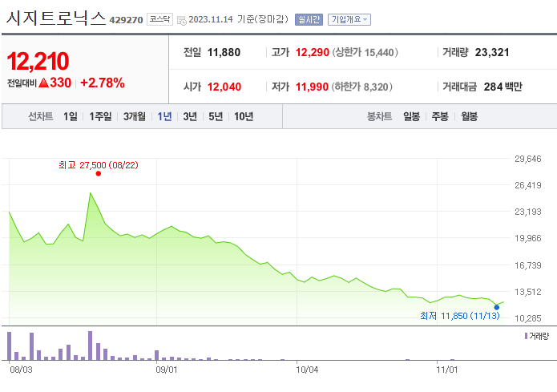Click the 실시간 real-time button

[x=309, y=19]
